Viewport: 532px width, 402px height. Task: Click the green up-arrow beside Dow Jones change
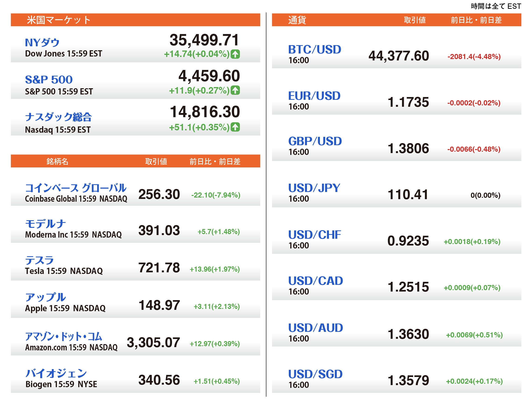(235, 54)
